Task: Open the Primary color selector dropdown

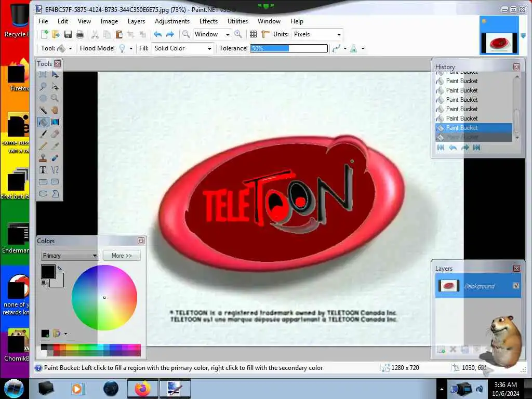Action: tap(70, 256)
